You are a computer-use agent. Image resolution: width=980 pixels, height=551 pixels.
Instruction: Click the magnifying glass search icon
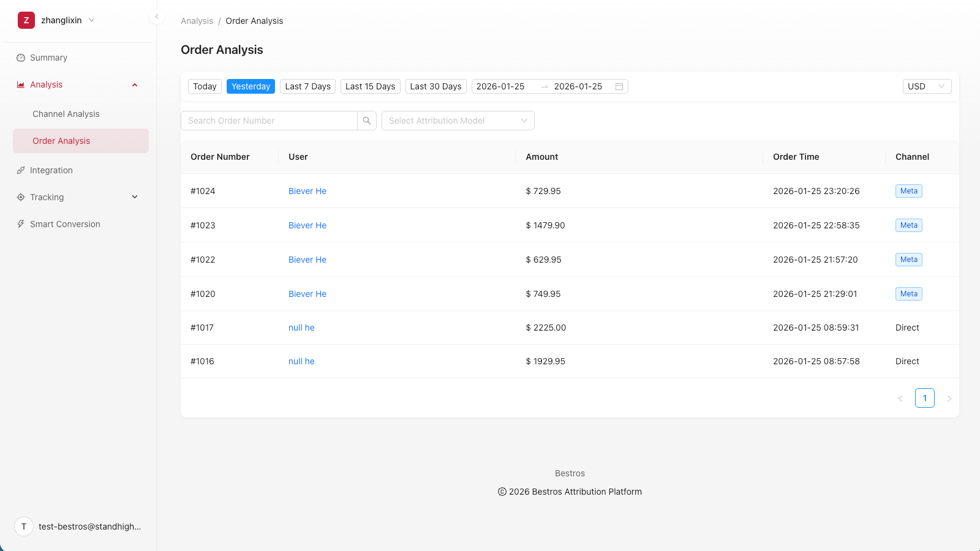[x=366, y=121]
